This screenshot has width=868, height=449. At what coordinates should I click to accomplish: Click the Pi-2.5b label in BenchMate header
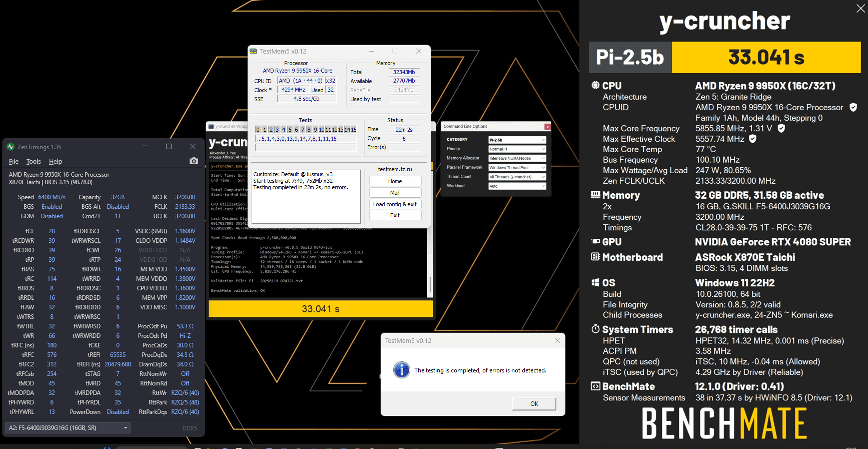click(630, 57)
